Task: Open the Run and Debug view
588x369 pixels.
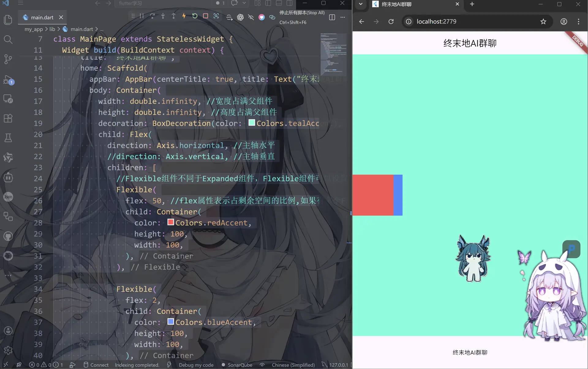Action: 8,80
